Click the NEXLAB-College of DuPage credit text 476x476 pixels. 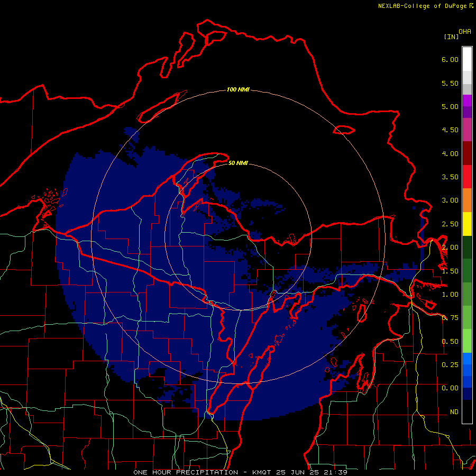pos(422,6)
